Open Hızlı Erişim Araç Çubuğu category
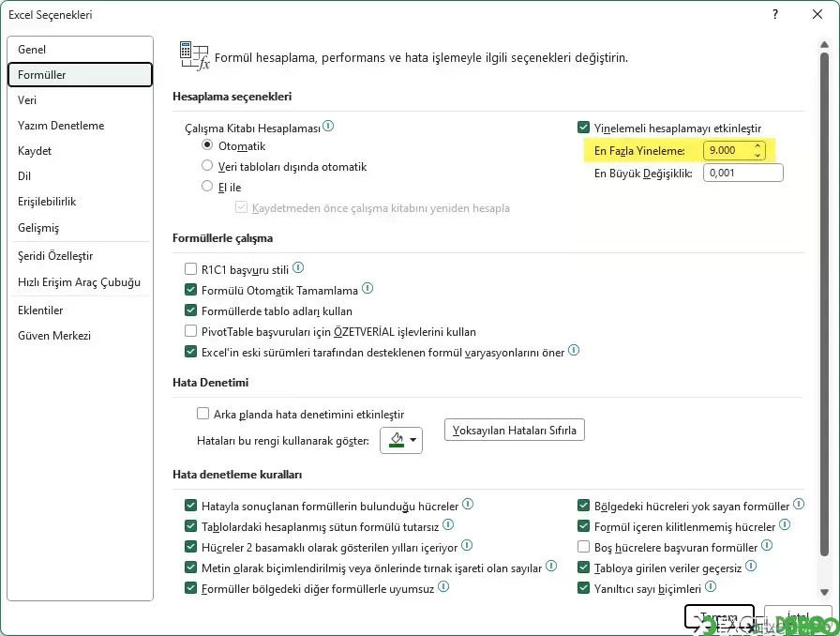 [81, 282]
